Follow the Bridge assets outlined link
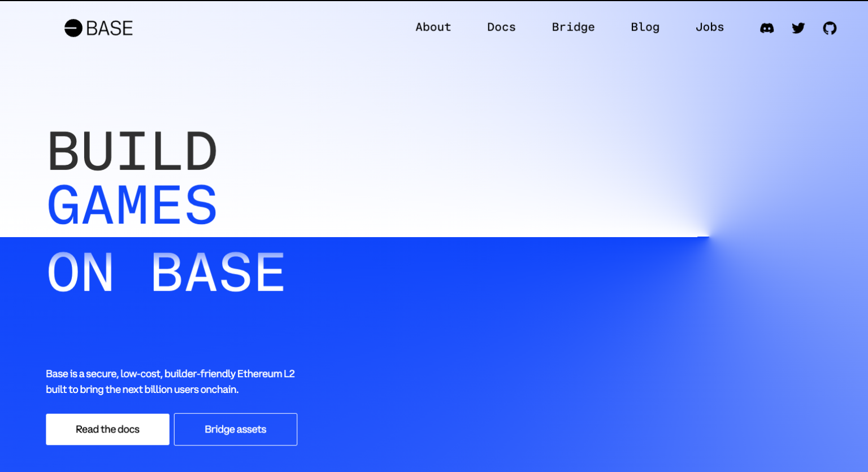This screenshot has height=472, width=868. pyautogui.click(x=235, y=429)
